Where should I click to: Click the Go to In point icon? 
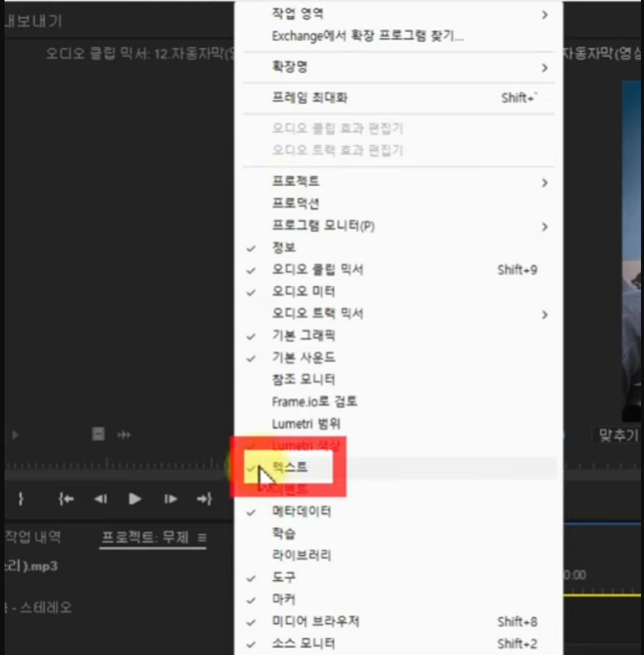(x=66, y=498)
